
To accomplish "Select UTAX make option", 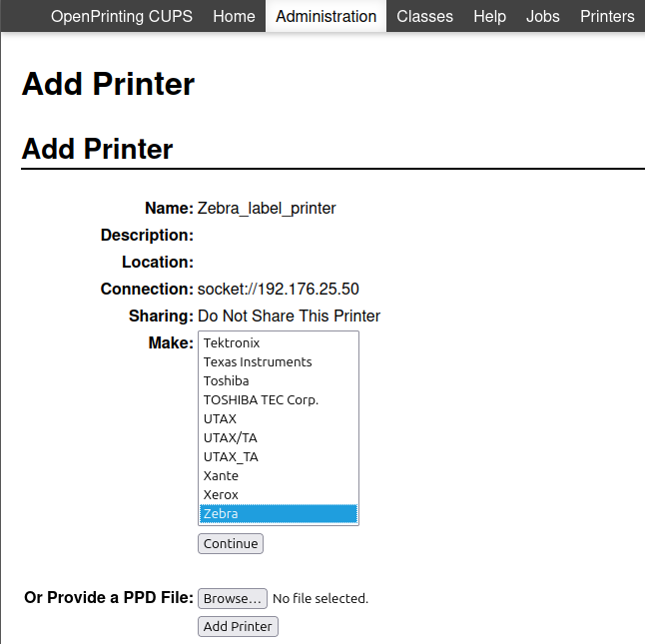I will [221, 419].
